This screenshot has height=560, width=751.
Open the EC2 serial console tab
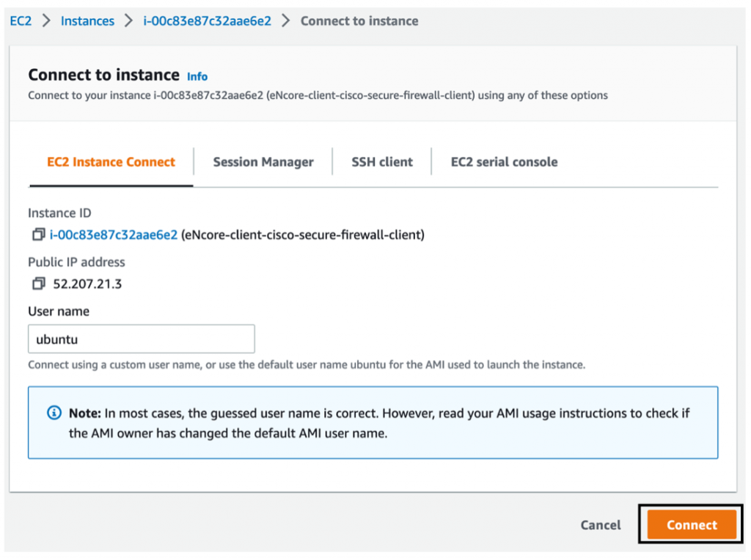coord(504,162)
